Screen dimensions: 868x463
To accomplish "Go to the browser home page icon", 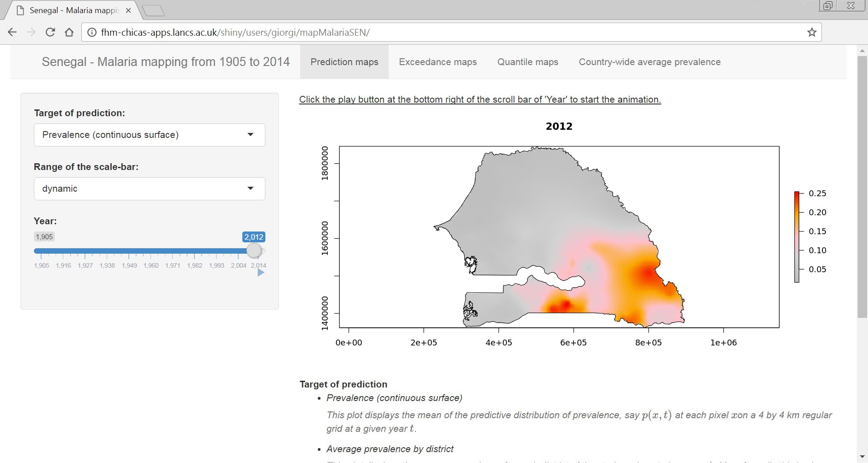I will [x=69, y=32].
